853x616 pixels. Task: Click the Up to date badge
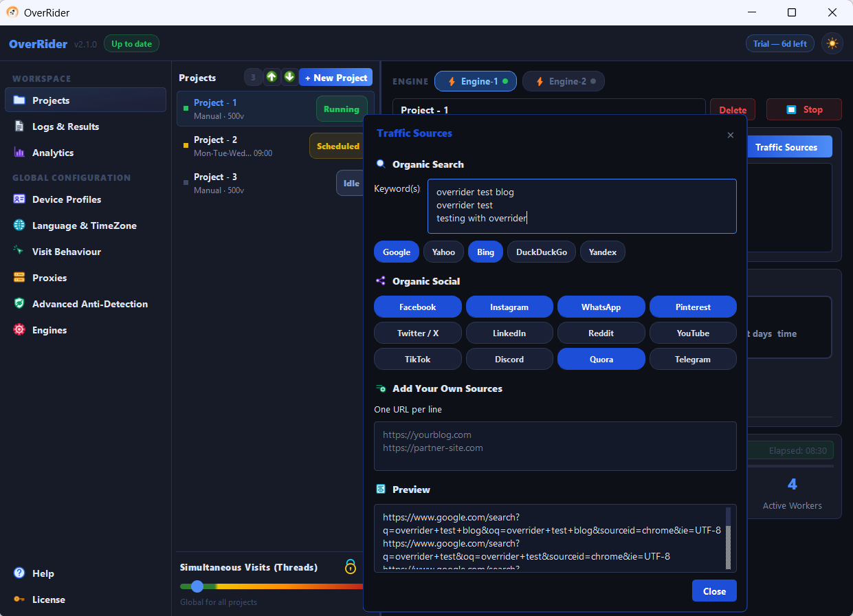coord(131,44)
